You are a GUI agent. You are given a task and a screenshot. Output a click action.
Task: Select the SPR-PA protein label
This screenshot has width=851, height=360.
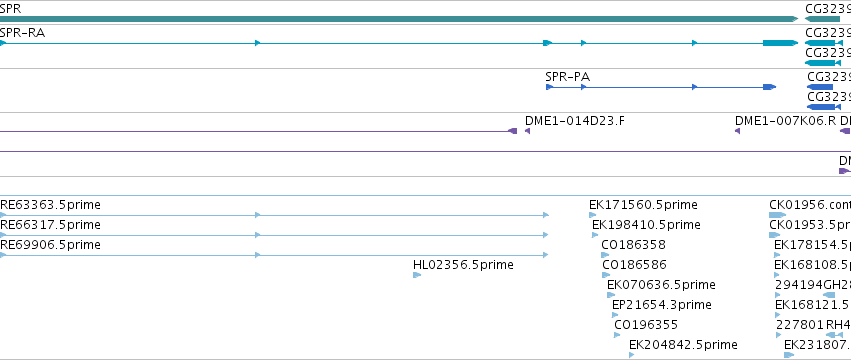(x=567, y=77)
